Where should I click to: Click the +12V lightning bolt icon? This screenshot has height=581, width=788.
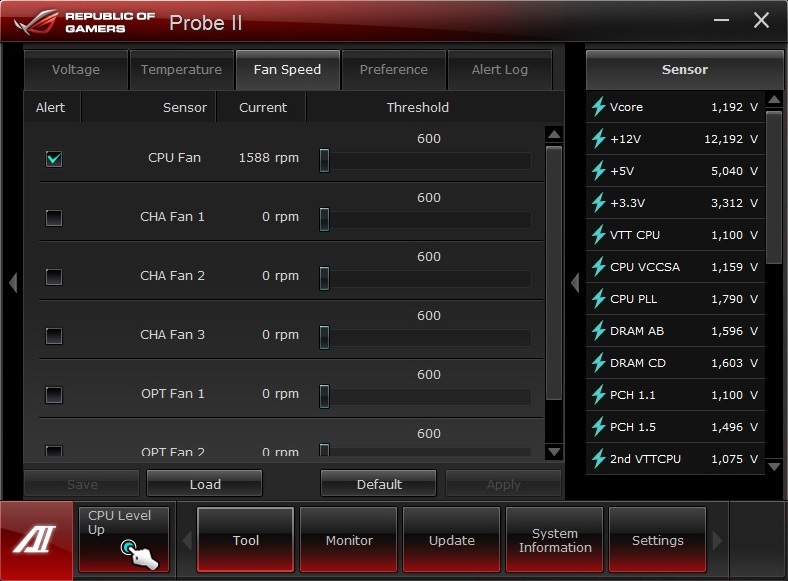coord(599,139)
